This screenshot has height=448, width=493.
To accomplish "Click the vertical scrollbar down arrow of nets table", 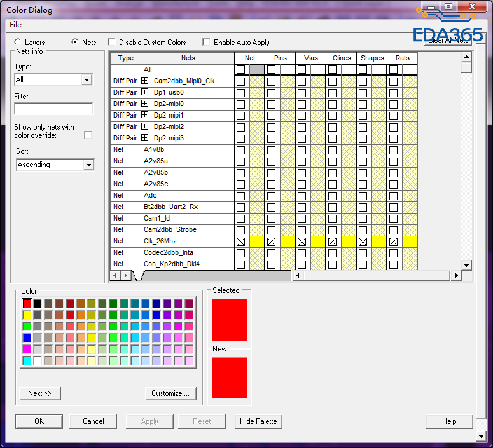I will [x=466, y=265].
